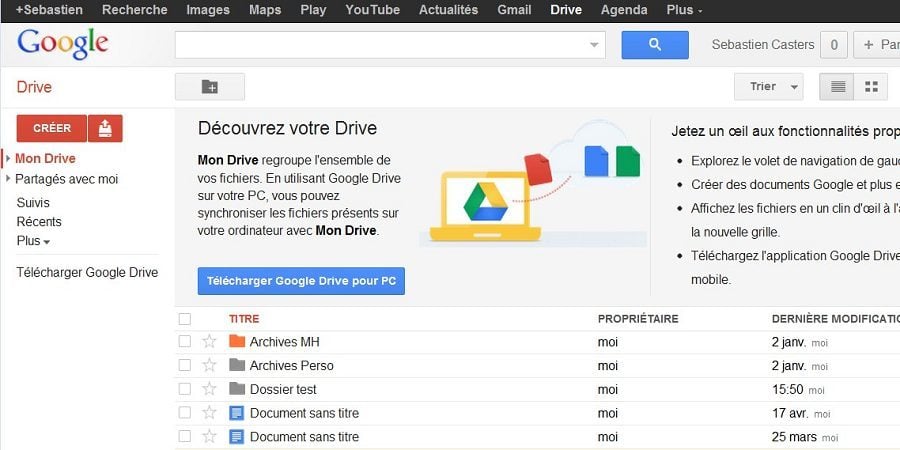The height and width of the screenshot is (450, 900).
Task: Click the gray Dossier test folder icon
Action: [x=237, y=389]
